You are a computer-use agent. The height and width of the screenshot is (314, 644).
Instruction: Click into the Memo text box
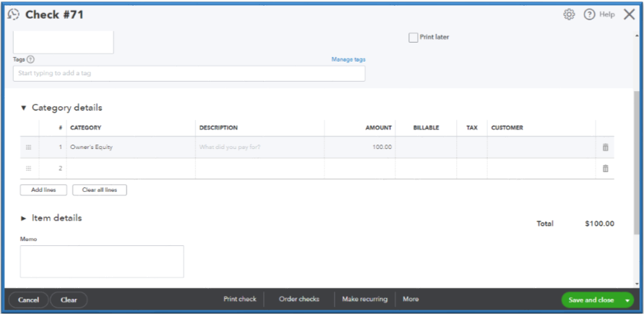102,261
